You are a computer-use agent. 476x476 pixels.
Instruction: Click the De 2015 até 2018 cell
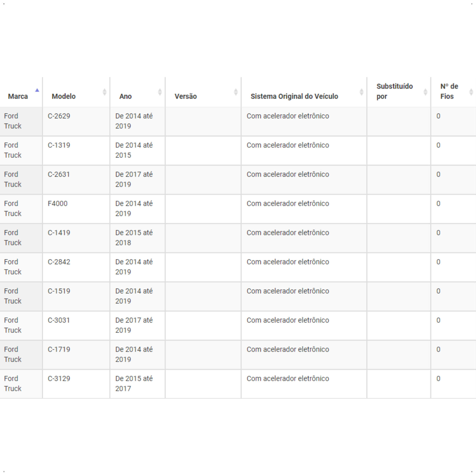pyautogui.click(x=138, y=238)
